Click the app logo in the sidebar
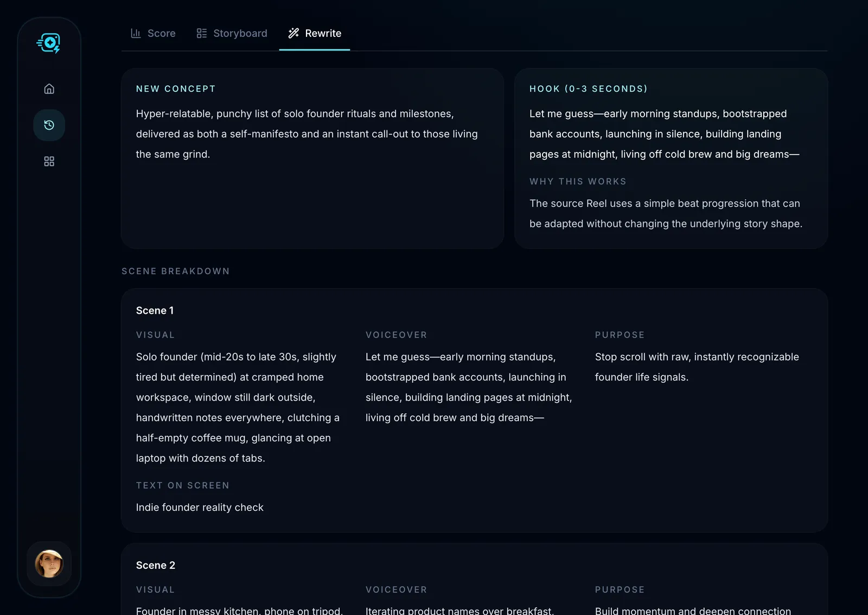 pos(49,43)
